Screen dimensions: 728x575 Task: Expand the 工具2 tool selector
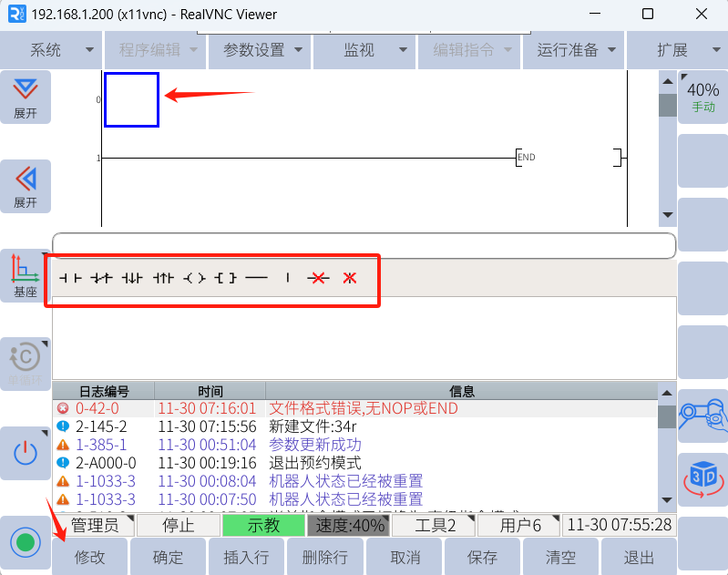click(441, 525)
